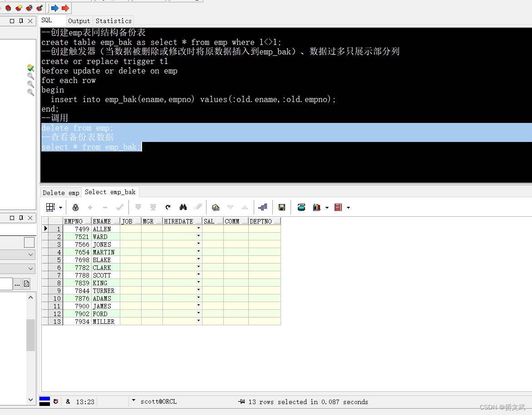This screenshot has height=415, width=532.
Task: Click the eraser clear record icon
Action: click(197, 206)
